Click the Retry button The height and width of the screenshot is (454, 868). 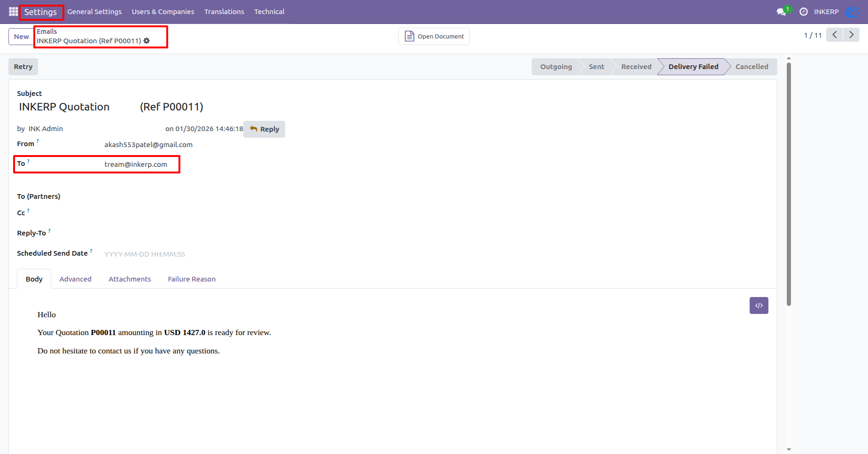[x=23, y=67]
